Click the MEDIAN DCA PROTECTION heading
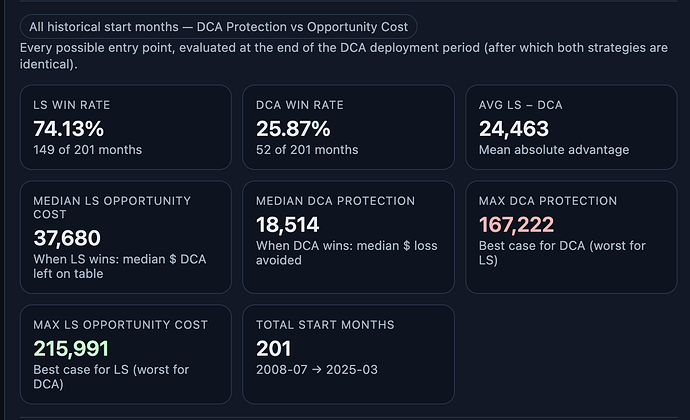Image resolution: width=690 pixels, height=420 pixels. click(x=337, y=201)
